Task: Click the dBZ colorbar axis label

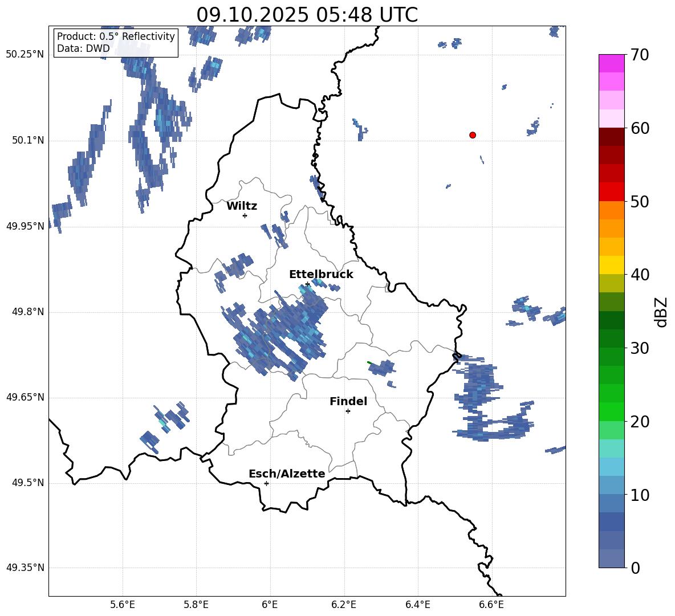Action: point(661,312)
